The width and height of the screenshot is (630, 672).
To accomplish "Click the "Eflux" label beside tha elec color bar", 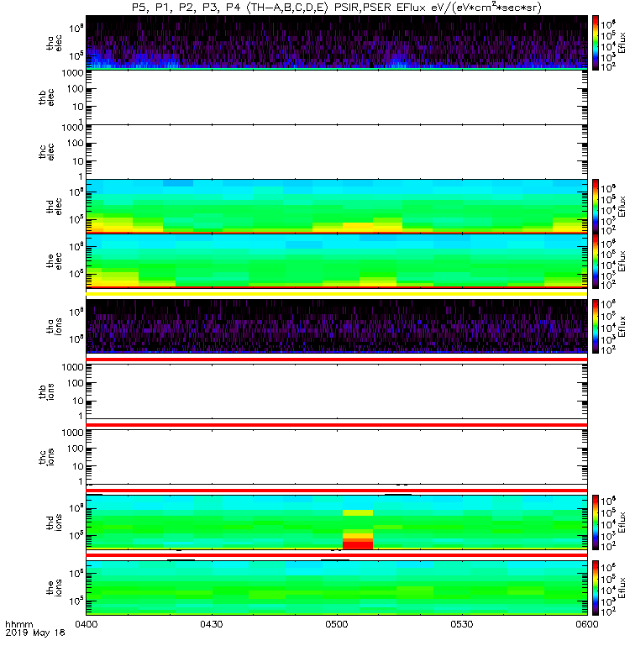I will 622,43.
